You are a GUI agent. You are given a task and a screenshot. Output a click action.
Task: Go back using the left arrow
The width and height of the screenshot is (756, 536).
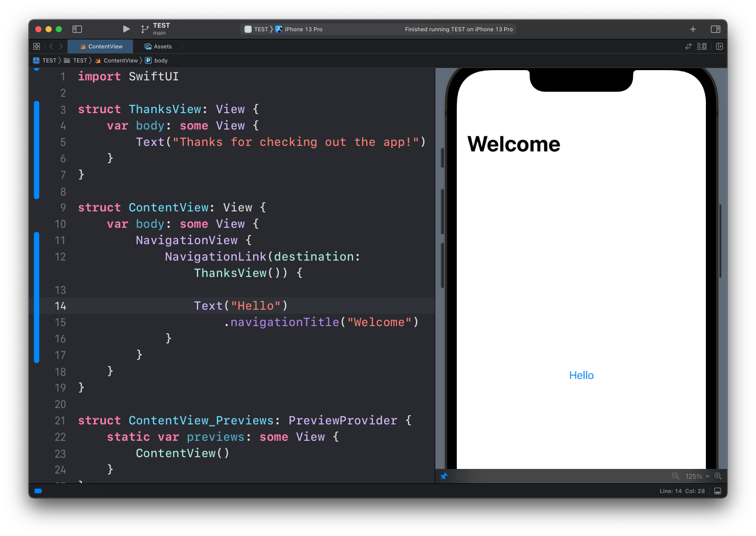(51, 47)
